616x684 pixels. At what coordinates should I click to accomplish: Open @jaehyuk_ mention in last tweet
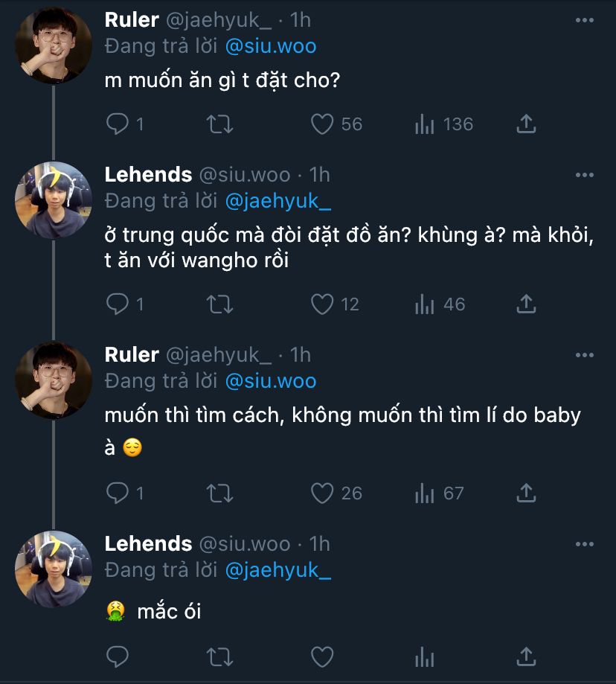point(277,570)
